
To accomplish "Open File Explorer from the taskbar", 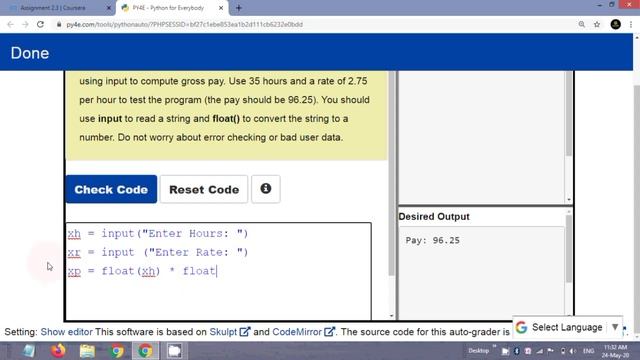I will click(x=87, y=351).
